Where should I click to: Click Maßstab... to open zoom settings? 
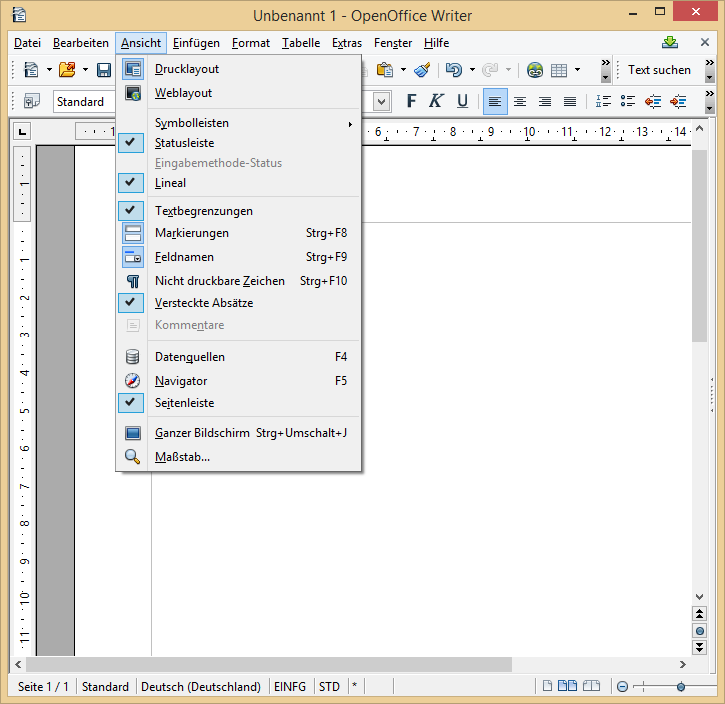click(182, 457)
